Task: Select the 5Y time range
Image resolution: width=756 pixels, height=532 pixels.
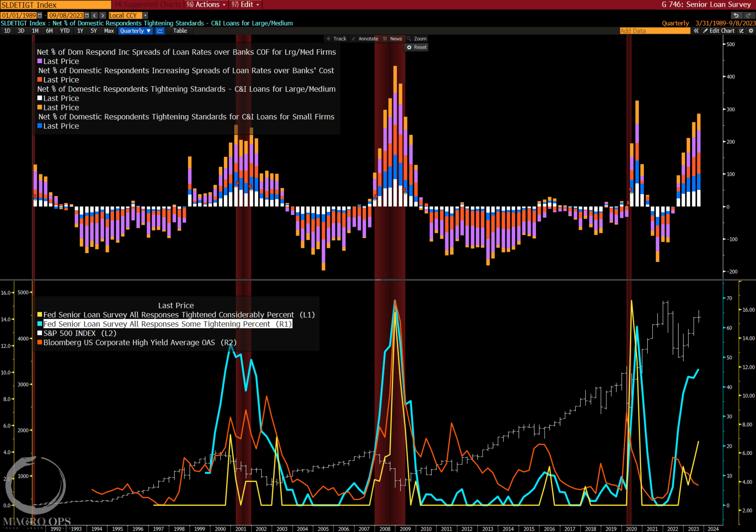Action: [94, 31]
